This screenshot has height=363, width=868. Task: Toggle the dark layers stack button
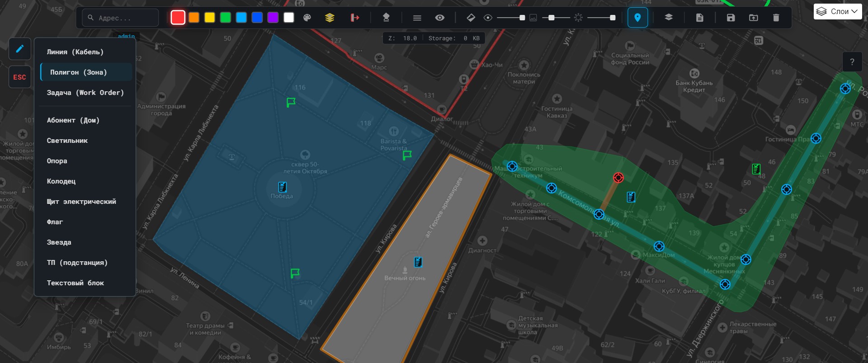click(668, 17)
